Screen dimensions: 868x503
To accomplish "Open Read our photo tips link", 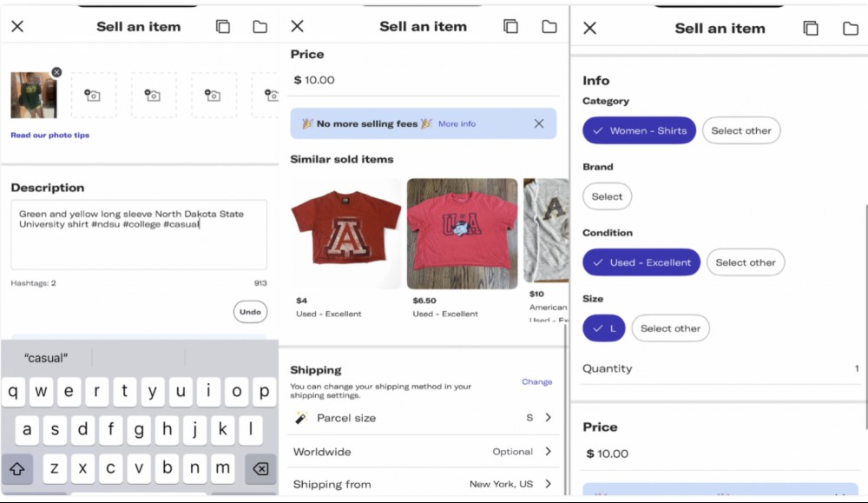I will pyautogui.click(x=49, y=136).
